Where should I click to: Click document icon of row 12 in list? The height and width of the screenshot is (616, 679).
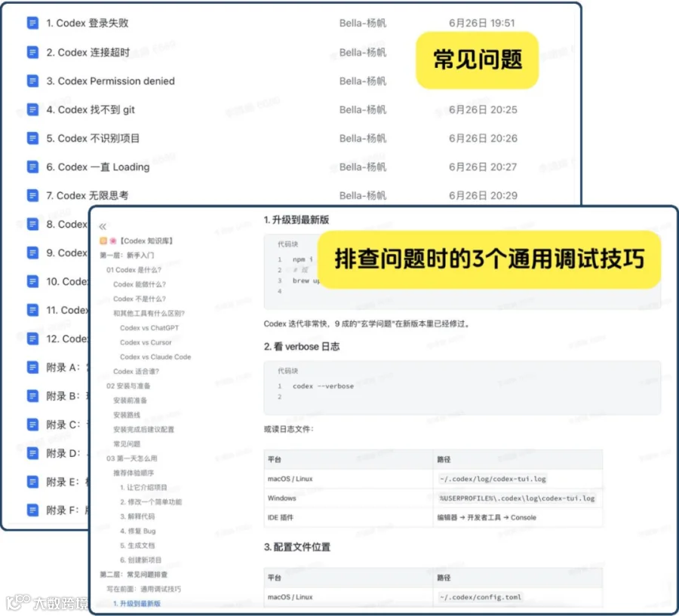(x=32, y=339)
